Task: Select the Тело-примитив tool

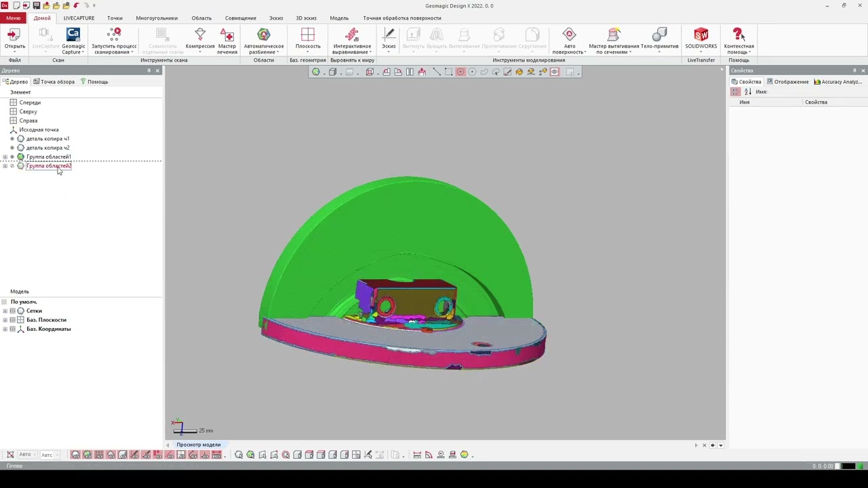Action: pos(659,40)
